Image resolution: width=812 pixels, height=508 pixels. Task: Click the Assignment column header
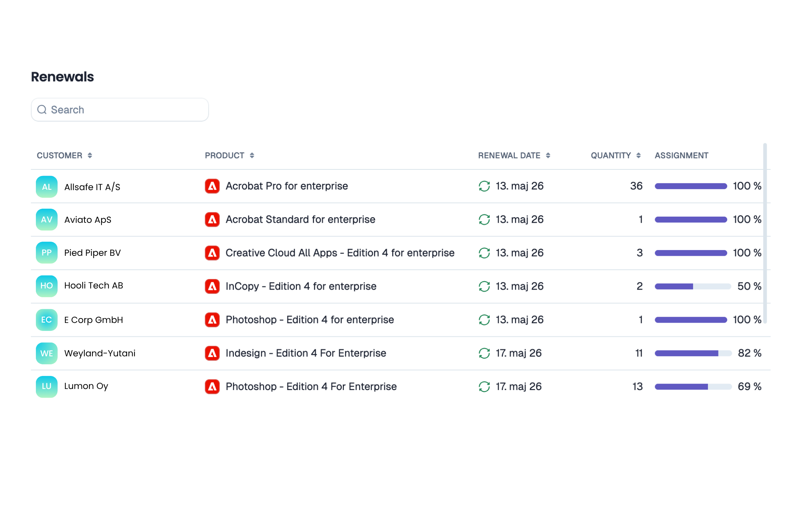pyautogui.click(x=681, y=155)
